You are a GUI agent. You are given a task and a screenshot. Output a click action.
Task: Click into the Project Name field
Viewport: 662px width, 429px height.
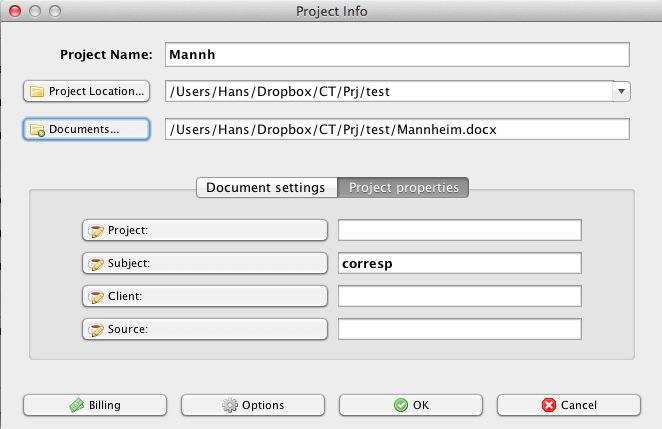(397, 54)
